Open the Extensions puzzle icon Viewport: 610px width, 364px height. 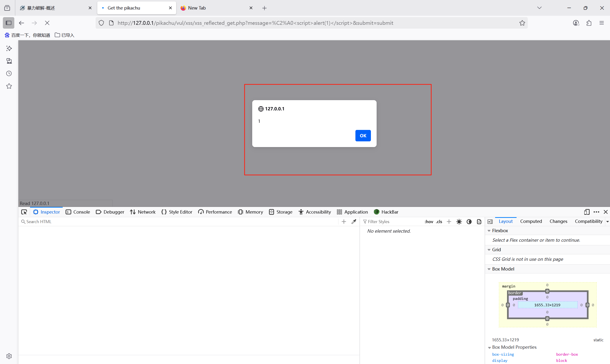tap(589, 23)
